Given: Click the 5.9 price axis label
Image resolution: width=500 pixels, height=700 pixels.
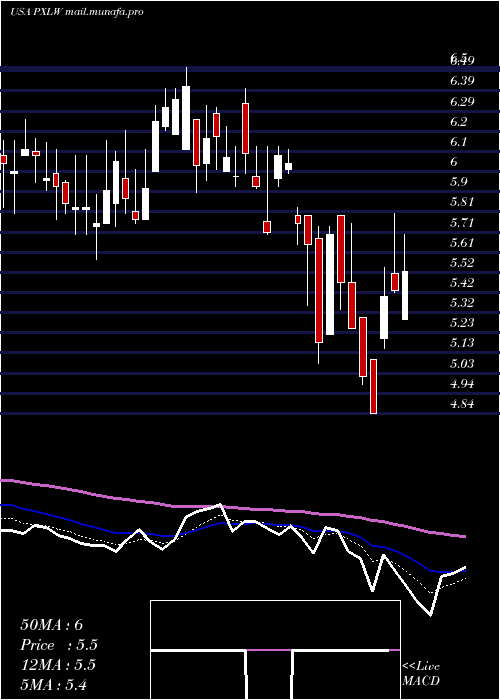Looking at the screenshot, I should point(459,182).
